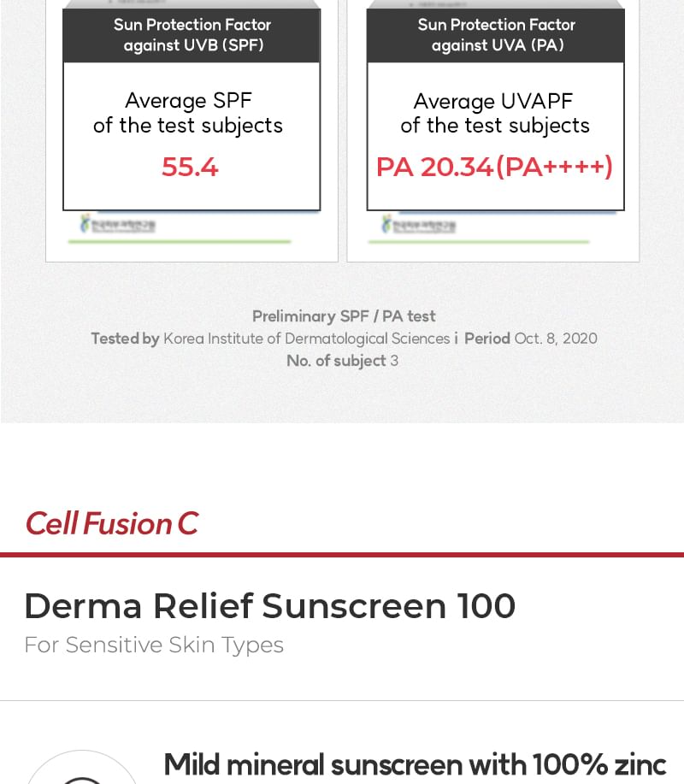Click the red divider under Cell Fusion C
Screen dimensions: 684x784
(342, 555)
